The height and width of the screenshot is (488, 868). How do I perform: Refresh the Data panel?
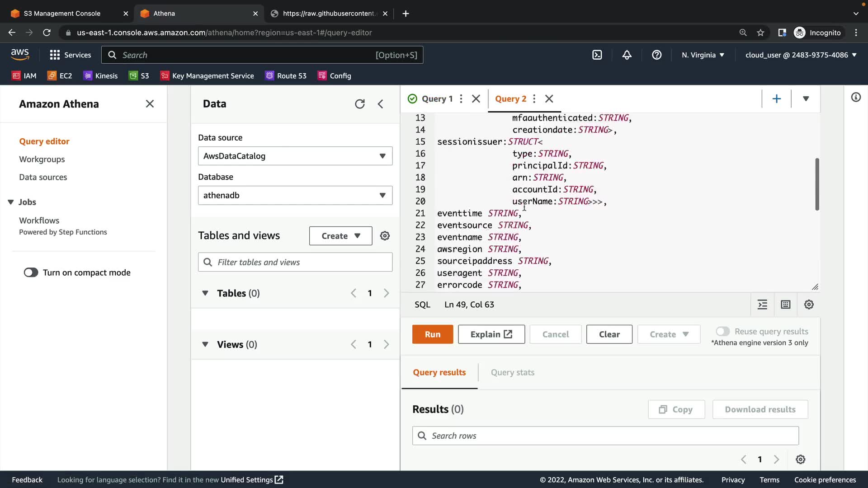359,104
